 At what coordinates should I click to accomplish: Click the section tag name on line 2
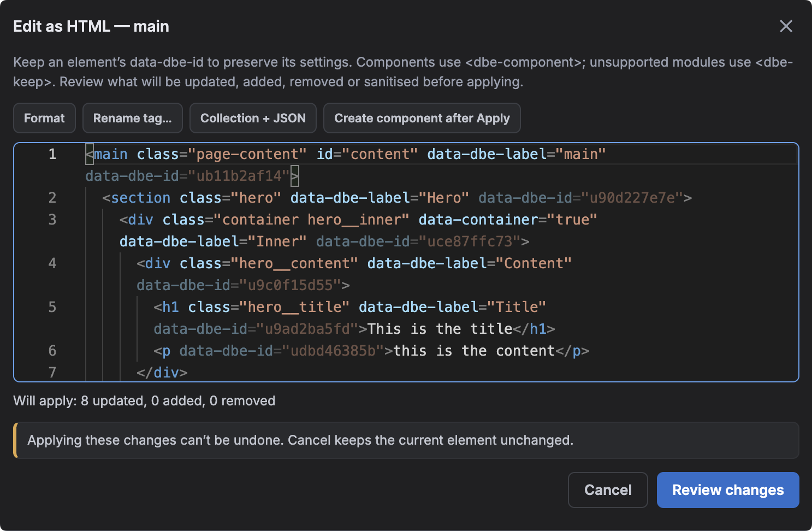coord(141,198)
